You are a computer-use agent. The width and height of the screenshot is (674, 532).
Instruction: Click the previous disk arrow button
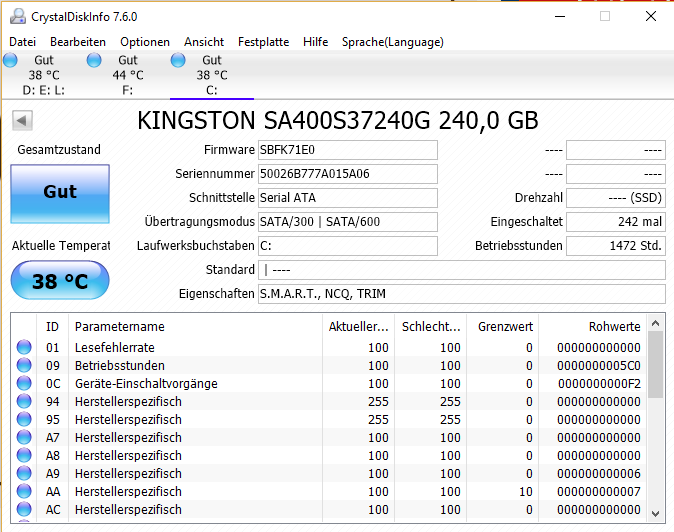pos(22,121)
